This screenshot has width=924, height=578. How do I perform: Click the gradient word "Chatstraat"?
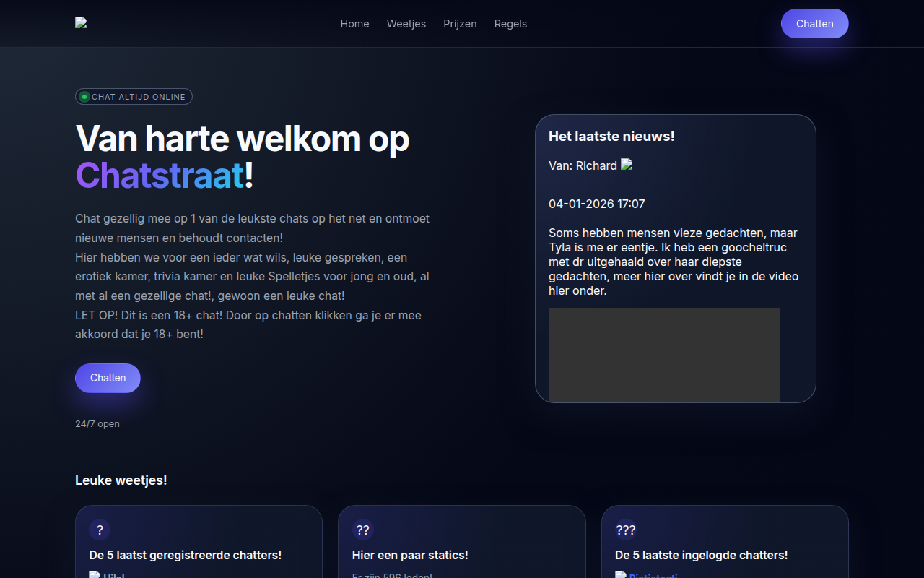[x=160, y=175]
